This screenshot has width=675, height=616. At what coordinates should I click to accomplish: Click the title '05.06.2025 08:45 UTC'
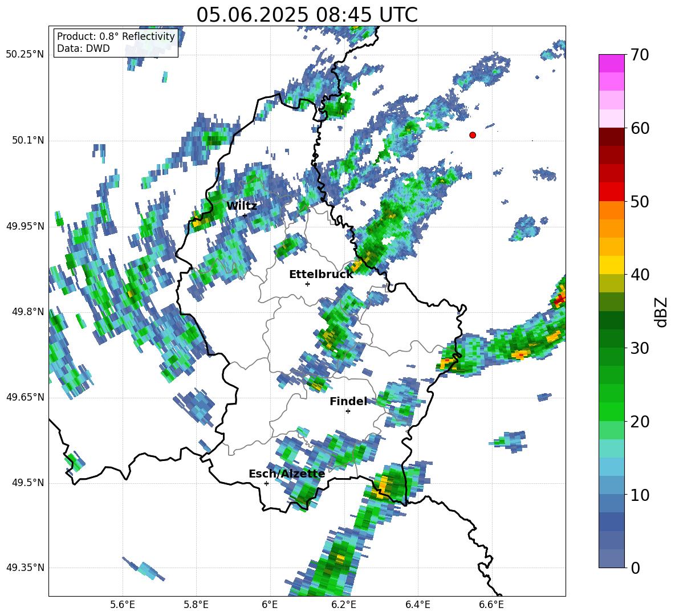coord(307,15)
